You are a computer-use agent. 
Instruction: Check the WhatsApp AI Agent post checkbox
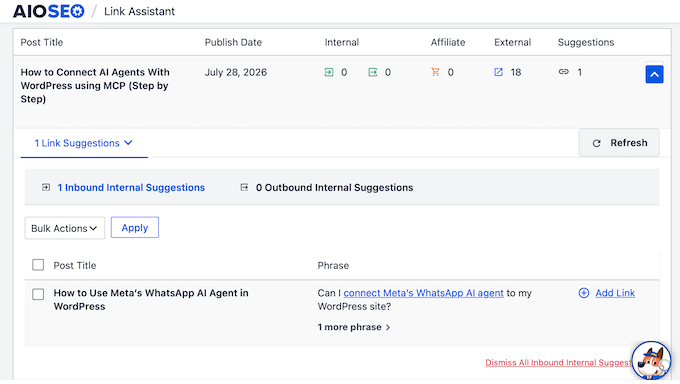pos(38,294)
